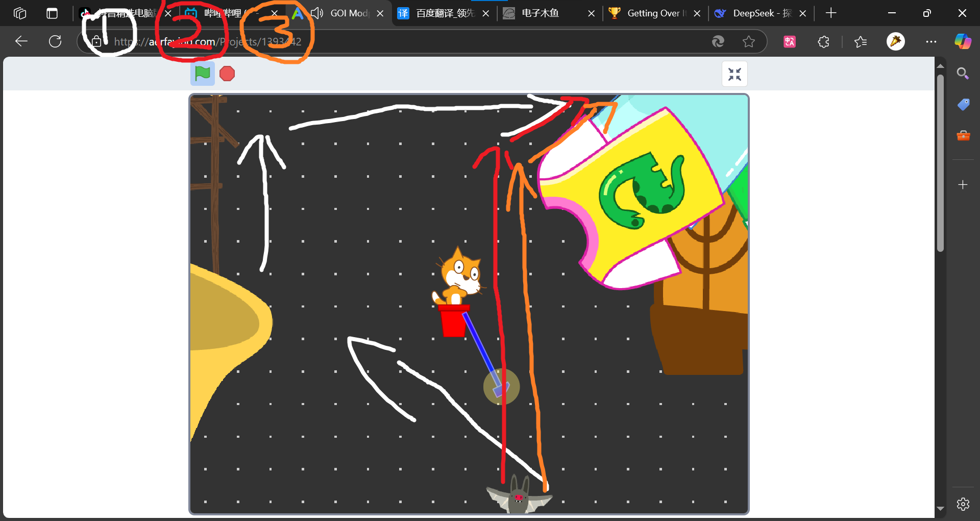Add an app to the sidebar
Viewport: 980px width, 521px height.
pos(963,185)
